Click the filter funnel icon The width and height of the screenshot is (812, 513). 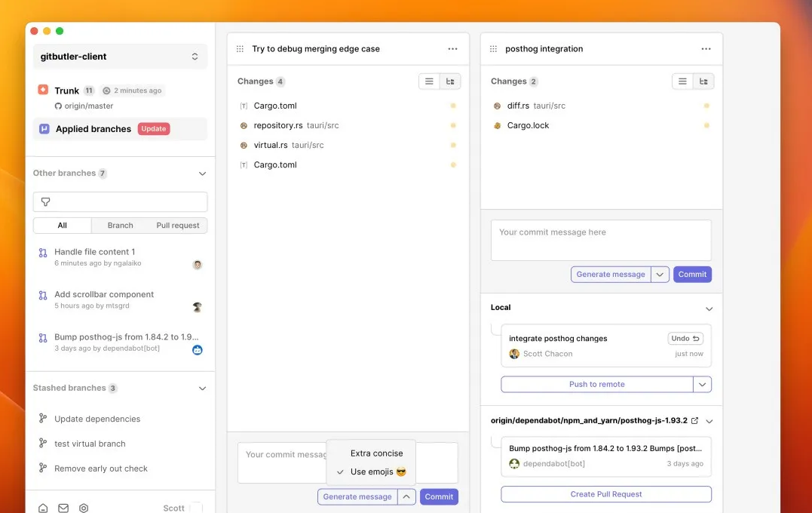45,201
